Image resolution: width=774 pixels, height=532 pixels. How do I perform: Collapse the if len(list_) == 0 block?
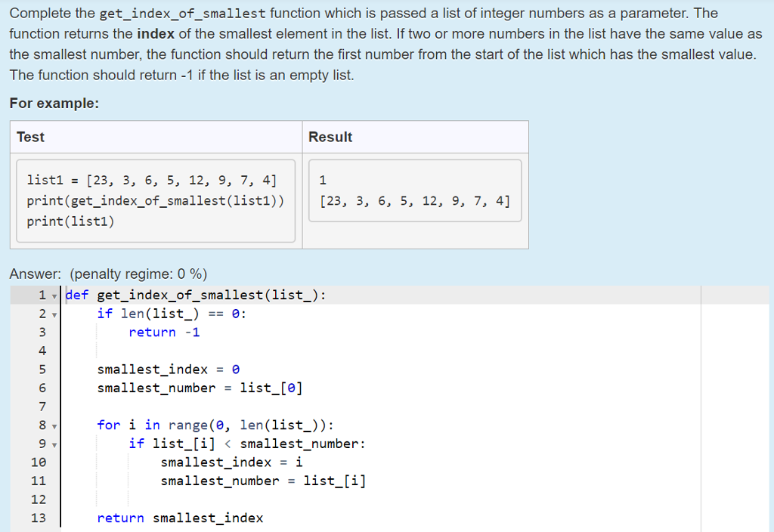pos(53,314)
